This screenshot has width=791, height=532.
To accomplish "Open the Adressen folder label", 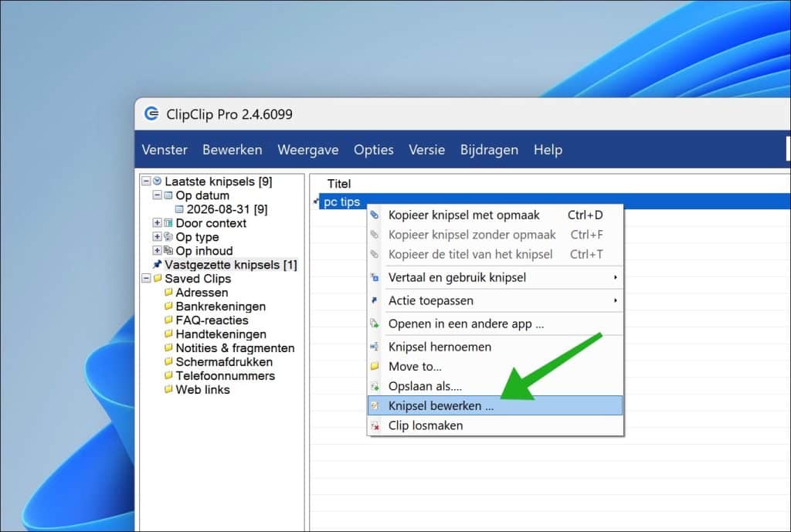I will point(202,293).
